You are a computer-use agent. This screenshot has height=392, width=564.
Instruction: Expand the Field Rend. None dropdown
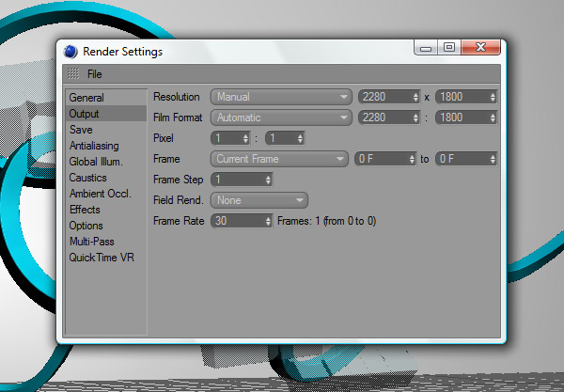tap(259, 200)
